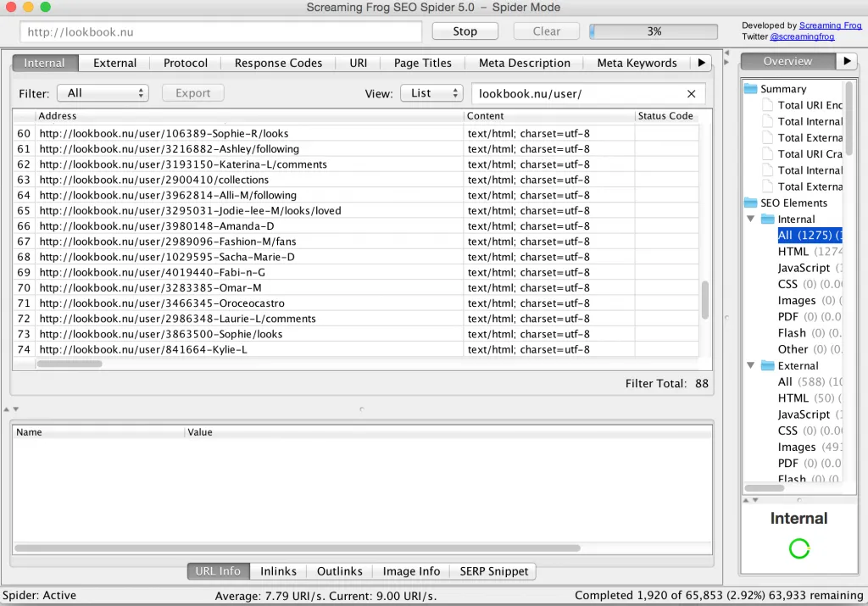
Task: Collapse the External tree node
Action: [x=751, y=365]
